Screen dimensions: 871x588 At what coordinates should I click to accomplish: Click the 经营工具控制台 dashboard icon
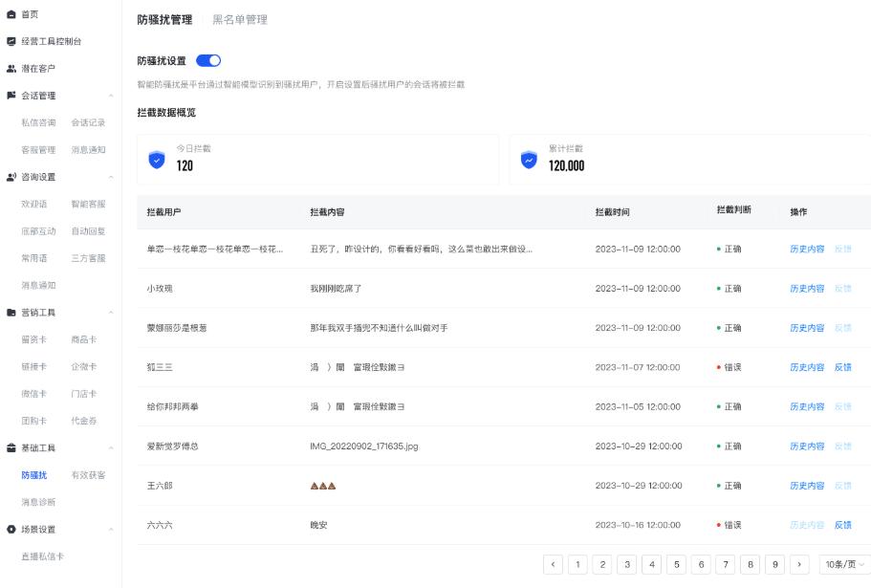[x=11, y=42]
